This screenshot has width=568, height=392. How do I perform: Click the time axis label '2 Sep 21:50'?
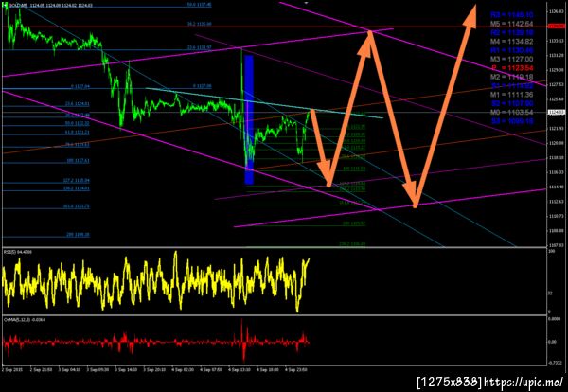point(42,370)
